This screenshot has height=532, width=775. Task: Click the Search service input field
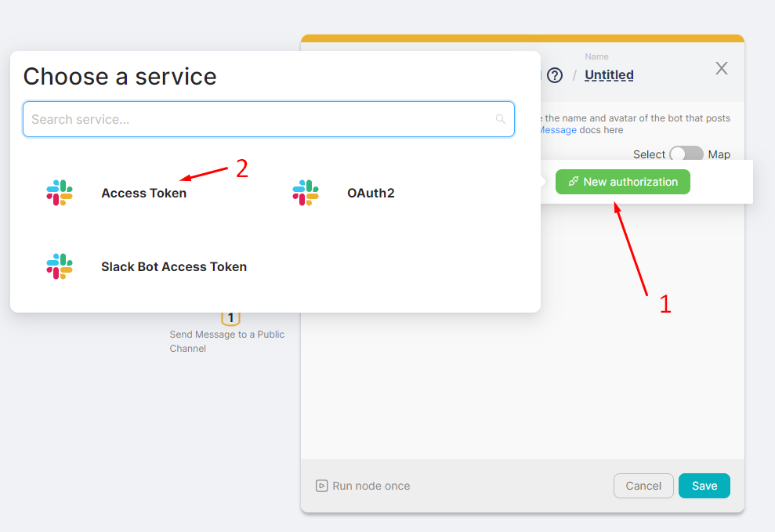pyautogui.click(x=269, y=118)
